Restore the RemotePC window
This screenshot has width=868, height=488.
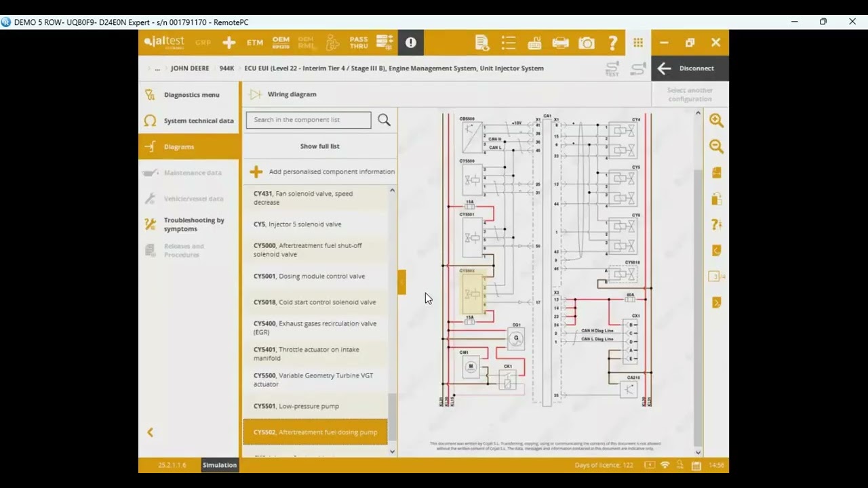pyautogui.click(x=823, y=22)
